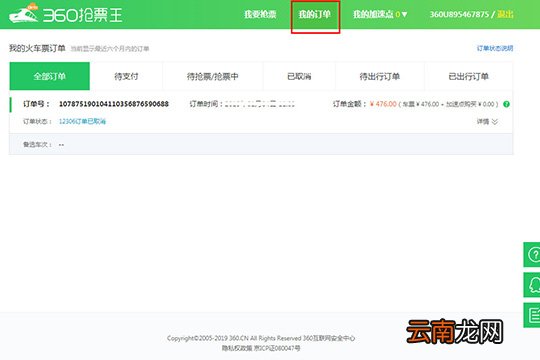Click the 360抢票王 train logo

point(65,14)
